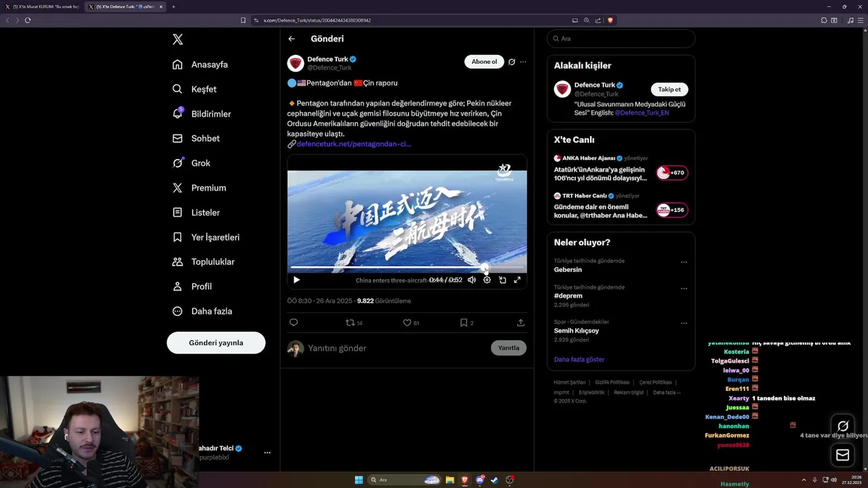
Task: Click the Ara search box on X
Action: (x=621, y=39)
